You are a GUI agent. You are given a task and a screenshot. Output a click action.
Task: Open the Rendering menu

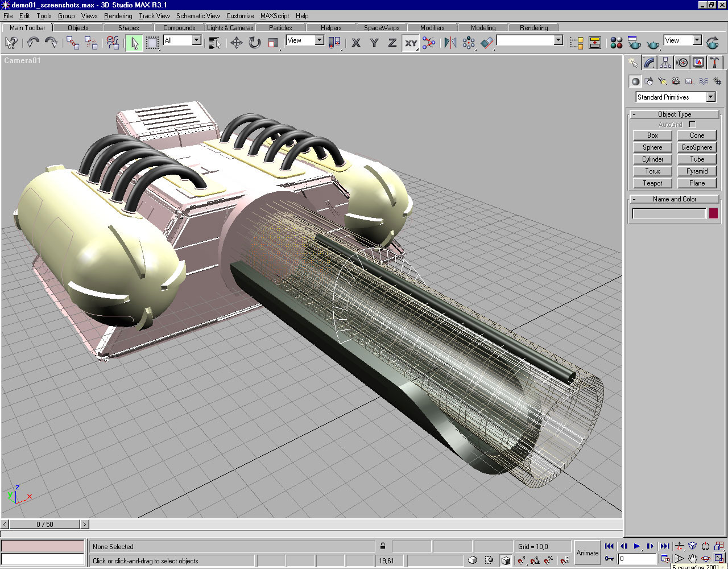pos(118,16)
